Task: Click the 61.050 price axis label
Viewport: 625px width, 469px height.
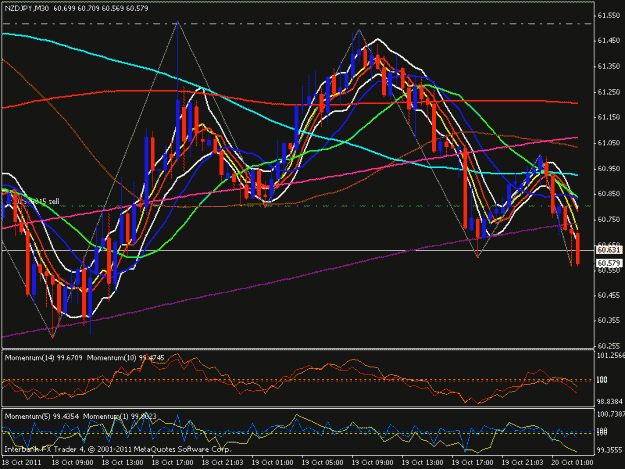Action: (609, 143)
